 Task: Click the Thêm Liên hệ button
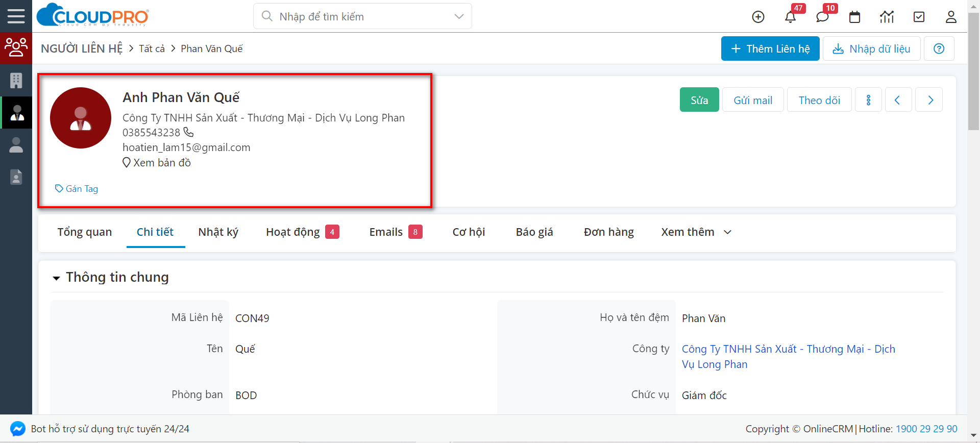[770, 48]
